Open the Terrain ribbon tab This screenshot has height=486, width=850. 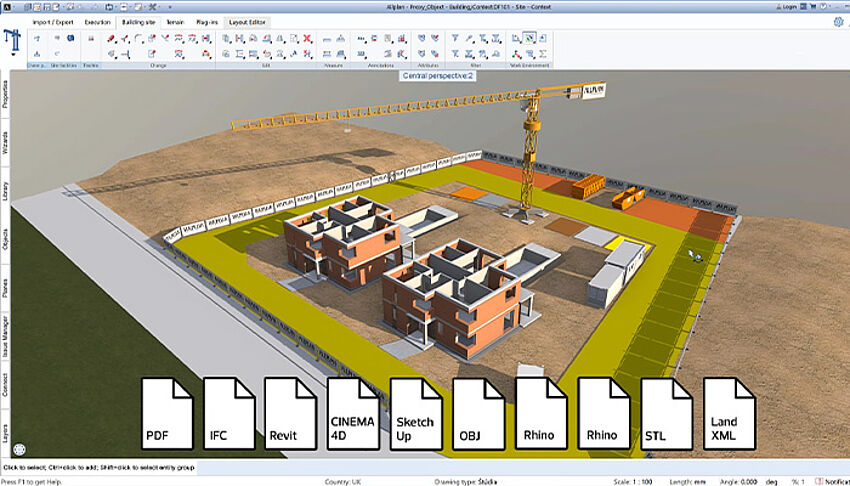(x=174, y=20)
